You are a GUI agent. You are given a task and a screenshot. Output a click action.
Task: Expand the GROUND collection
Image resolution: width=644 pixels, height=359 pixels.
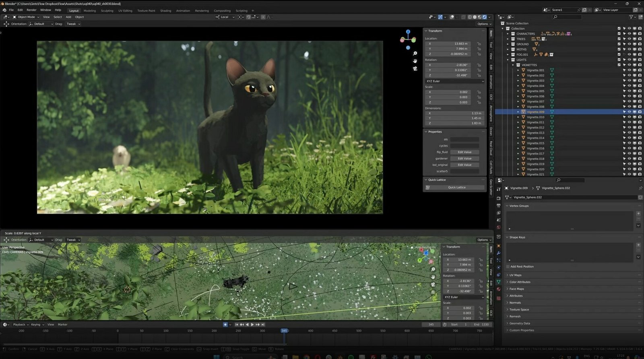(508, 44)
